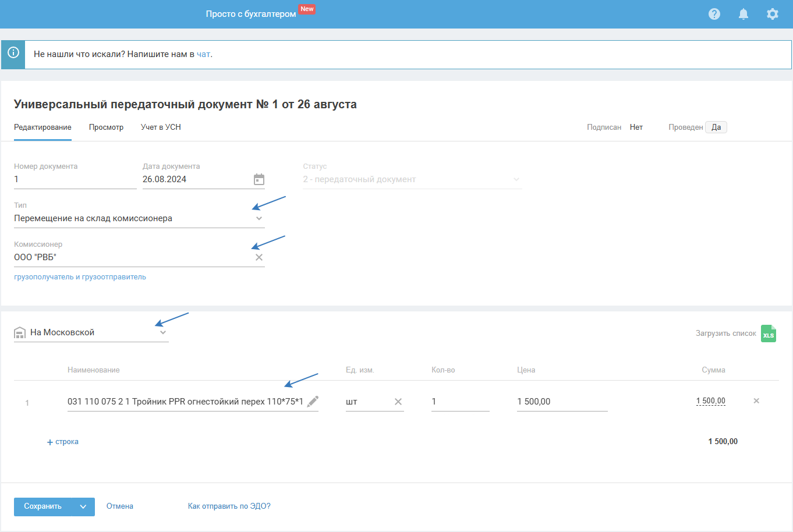Open Учет в УСН tab
793x532 pixels.
[x=161, y=127]
